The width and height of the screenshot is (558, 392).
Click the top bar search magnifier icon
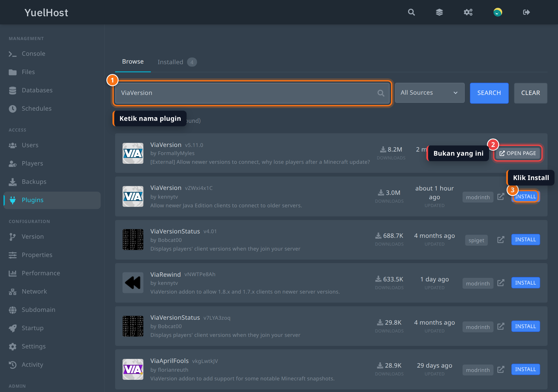coord(411,12)
